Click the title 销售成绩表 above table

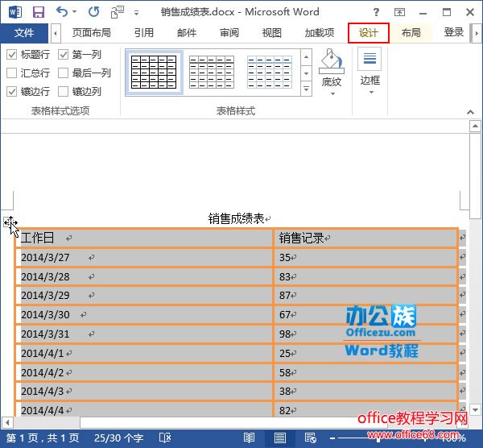click(x=236, y=218)
